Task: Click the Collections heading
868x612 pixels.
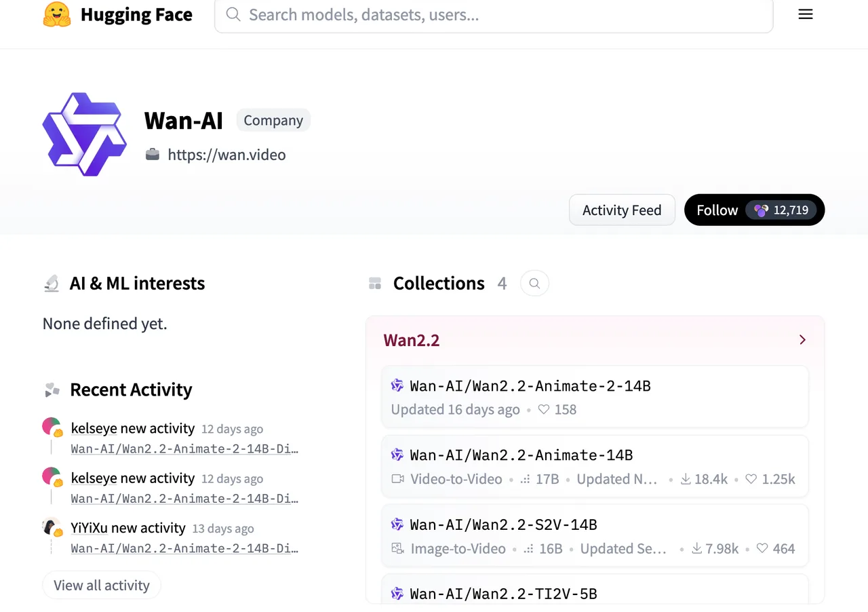Action: pos(439,284)
